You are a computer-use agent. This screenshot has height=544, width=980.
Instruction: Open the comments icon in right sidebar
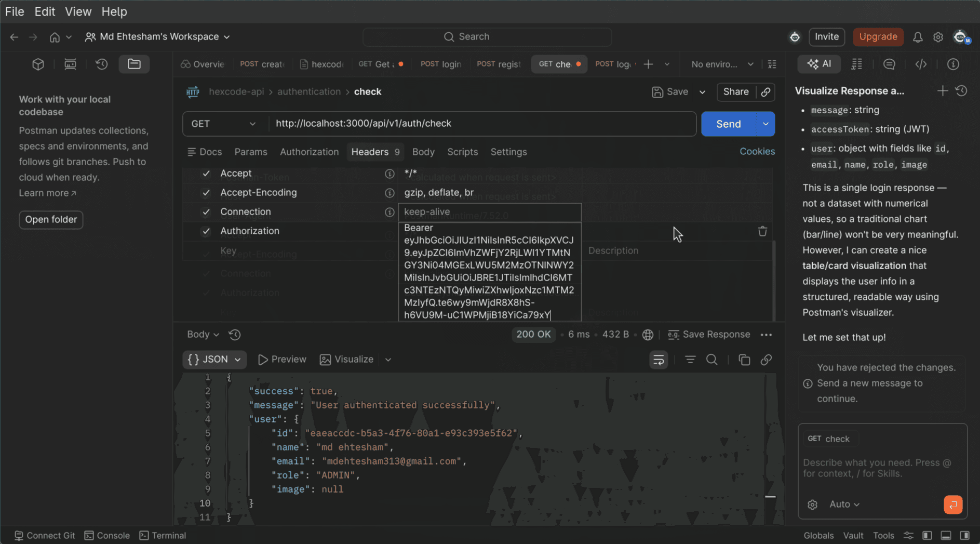coord(889,64)
